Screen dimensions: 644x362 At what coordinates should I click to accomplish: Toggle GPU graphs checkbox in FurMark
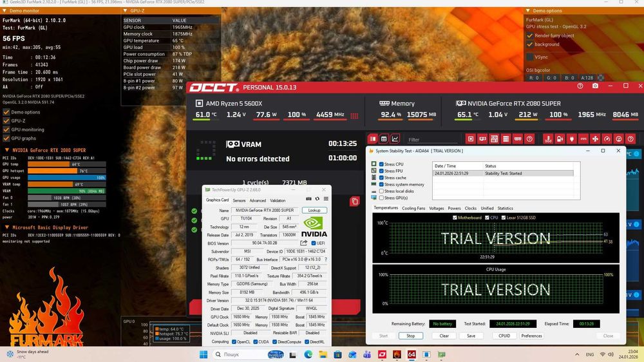click(6, 138)
